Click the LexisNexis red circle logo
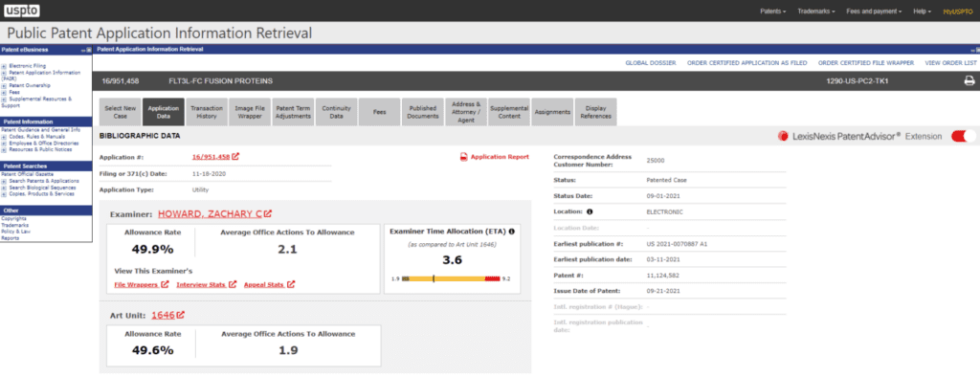 tap(783, 136)
